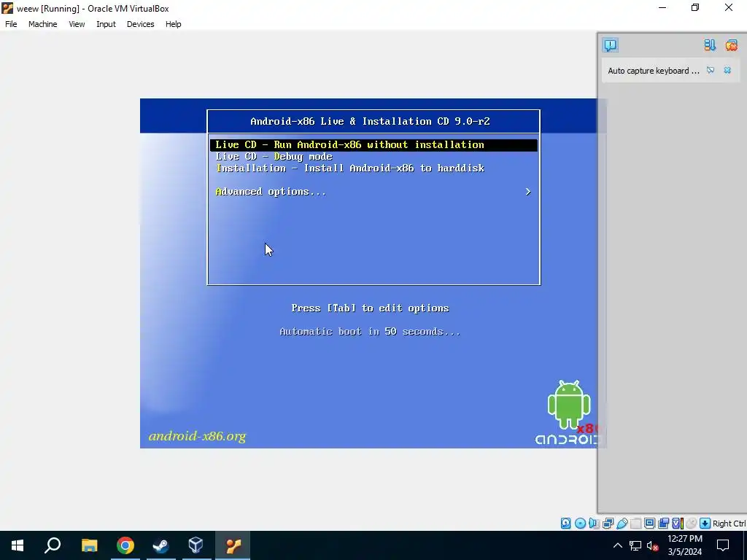The height and width of the screenshot is (560, 747).
Task: Click the notification order sort icon
Action: pos(710,44)
